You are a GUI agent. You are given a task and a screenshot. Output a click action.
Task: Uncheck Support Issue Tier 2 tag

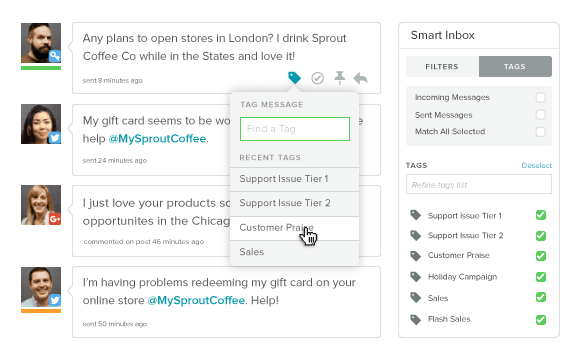click(541, 236)
